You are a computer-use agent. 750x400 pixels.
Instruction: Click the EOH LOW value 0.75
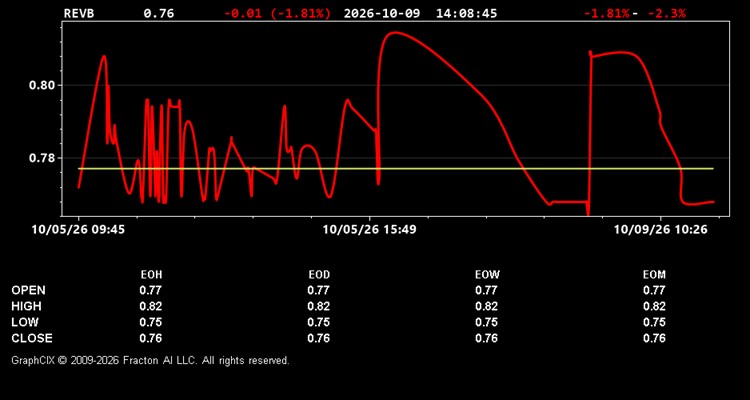[151, 322]
